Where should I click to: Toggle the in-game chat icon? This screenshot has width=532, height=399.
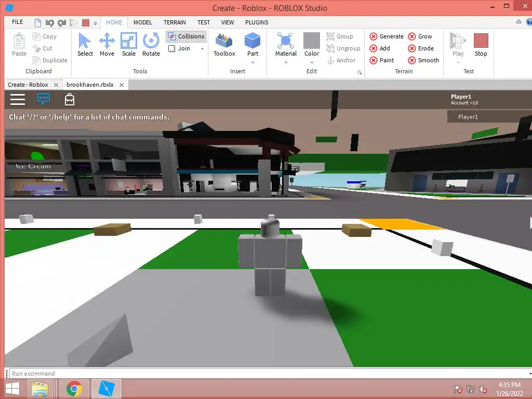tap(44, 99)
